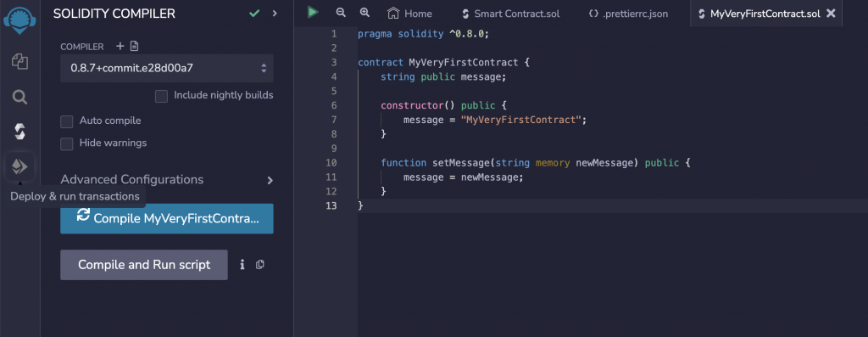This screenshot has height=337, width=868.
Task: Close the MyVeryFirstContract.sol tab
Action: (831, 14)
